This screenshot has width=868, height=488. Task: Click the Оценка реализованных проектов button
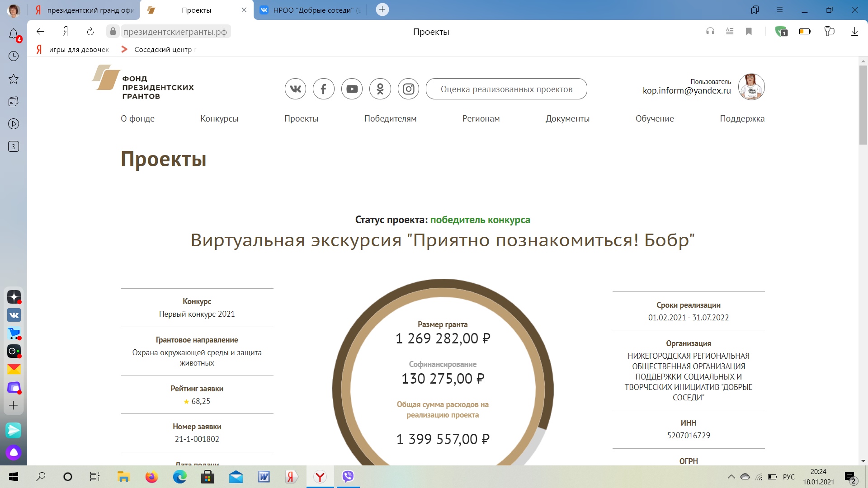tap(506, 89)
